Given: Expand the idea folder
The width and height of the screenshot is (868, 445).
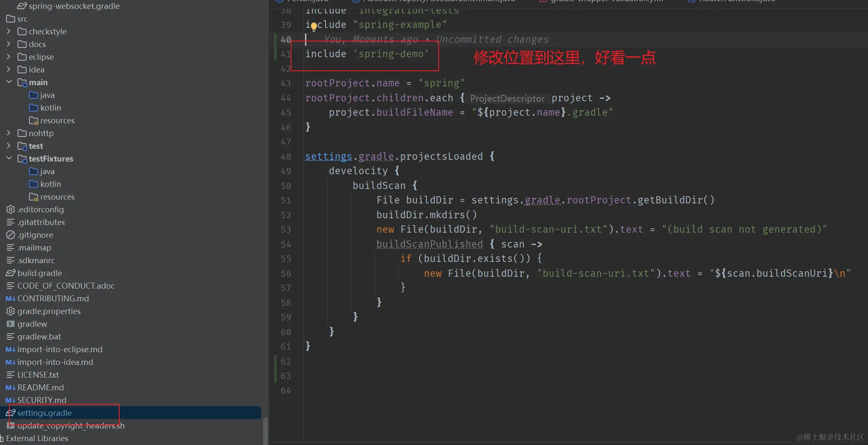Looking at the screenshot, I should (x=9, y=69).
